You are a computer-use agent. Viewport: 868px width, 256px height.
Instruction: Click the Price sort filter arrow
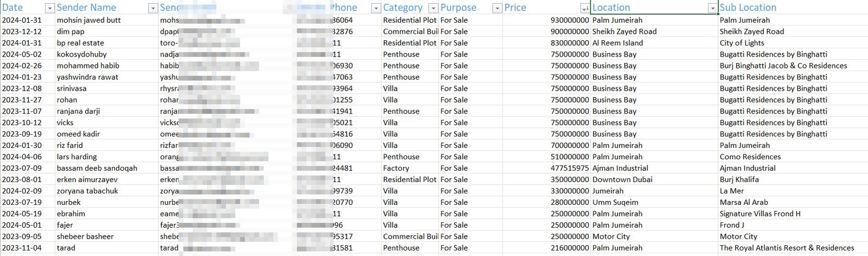point(584,8)
